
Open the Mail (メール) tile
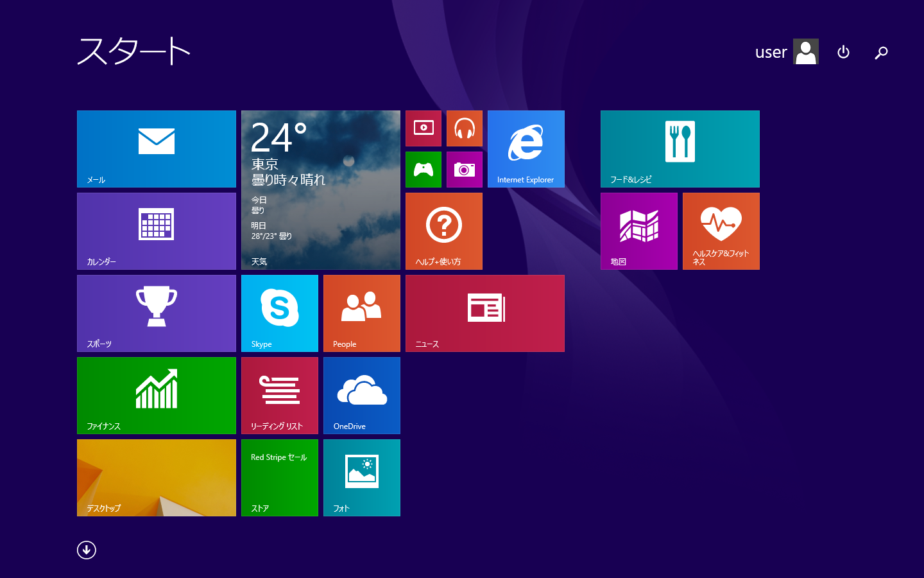click(157, 149)
